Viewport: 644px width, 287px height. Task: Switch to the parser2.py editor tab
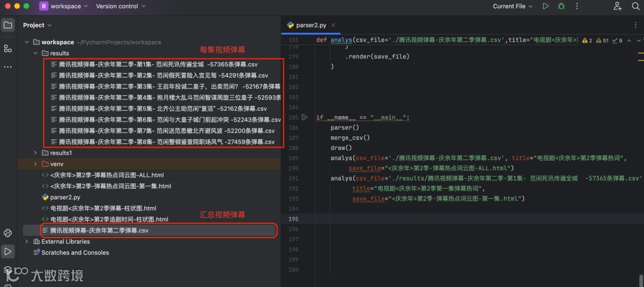(x=311, y=25)
